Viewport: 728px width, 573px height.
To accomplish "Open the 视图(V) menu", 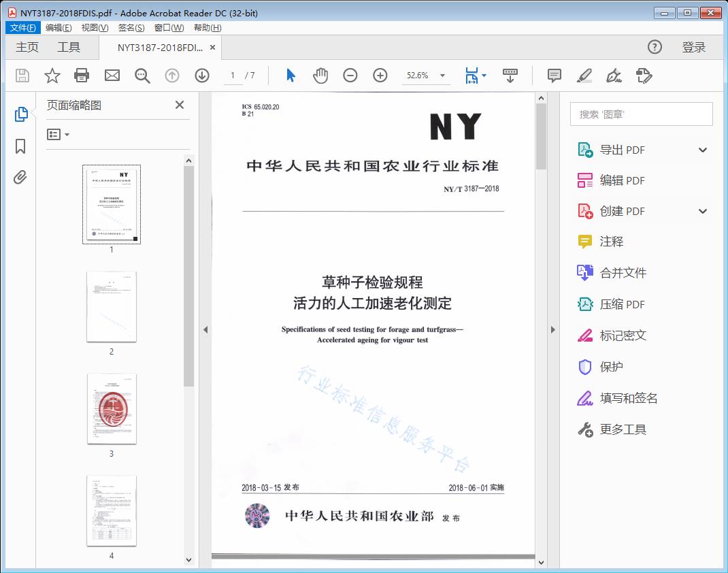I will point(95,28).
